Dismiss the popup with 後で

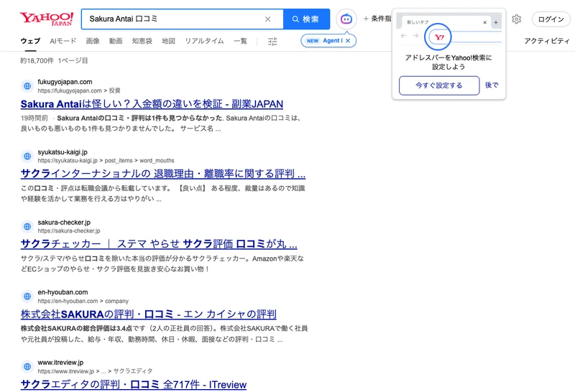click(x=492, y=85)
